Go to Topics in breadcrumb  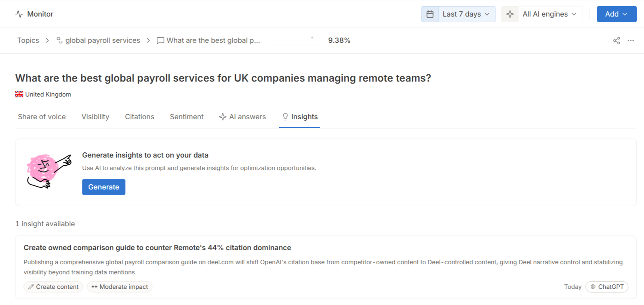pyautogui.click(x=28, y=40)
